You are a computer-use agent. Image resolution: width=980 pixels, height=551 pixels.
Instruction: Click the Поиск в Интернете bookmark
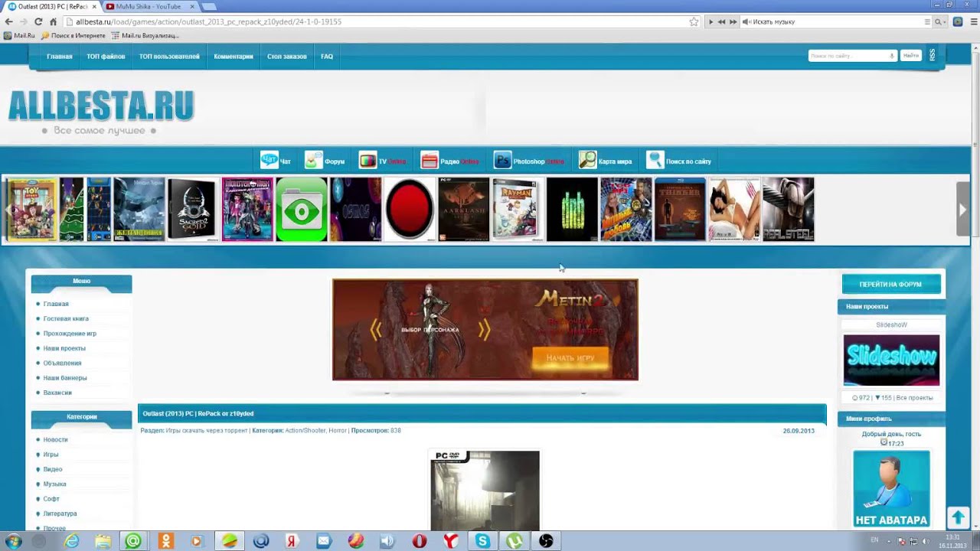(x=73, y=35)
